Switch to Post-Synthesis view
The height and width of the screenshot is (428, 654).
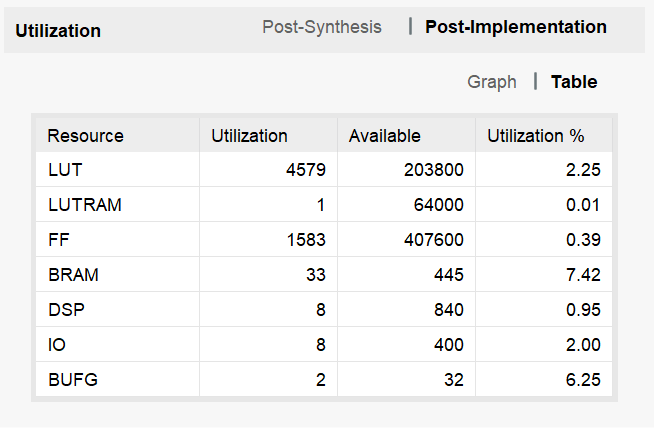pyautogui.click(x=322, y=27)
